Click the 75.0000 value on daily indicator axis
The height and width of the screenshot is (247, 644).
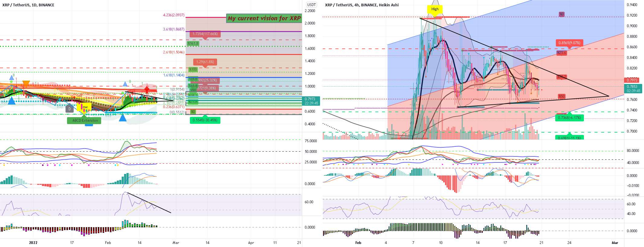(x=311, y=141)
